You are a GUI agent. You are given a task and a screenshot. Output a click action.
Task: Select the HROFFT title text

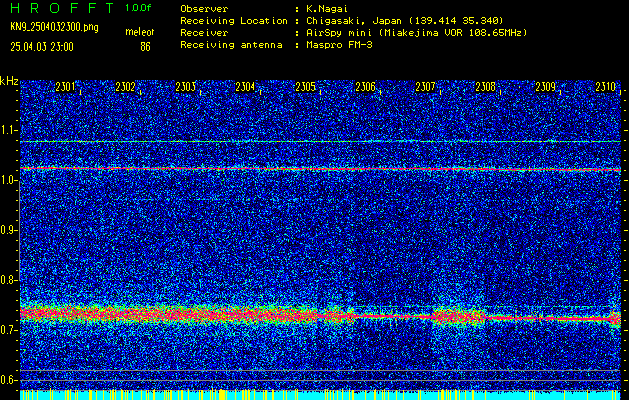[62, 8]
